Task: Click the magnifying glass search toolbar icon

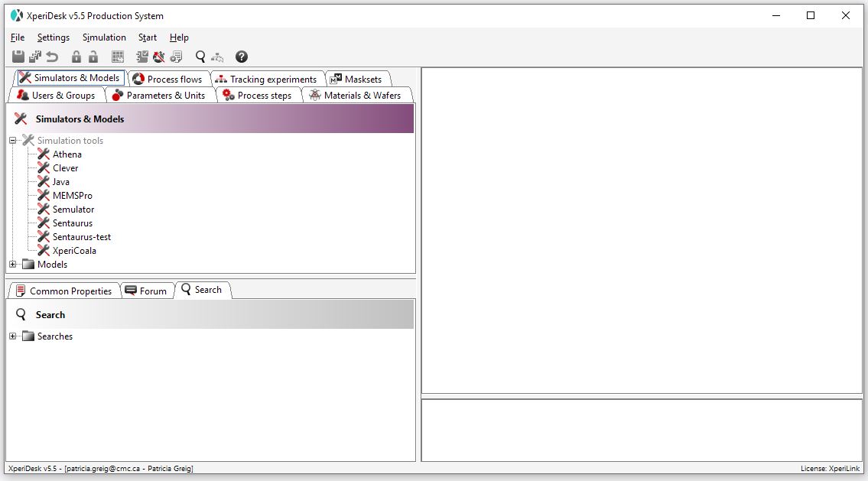Action: coord(200,57)
